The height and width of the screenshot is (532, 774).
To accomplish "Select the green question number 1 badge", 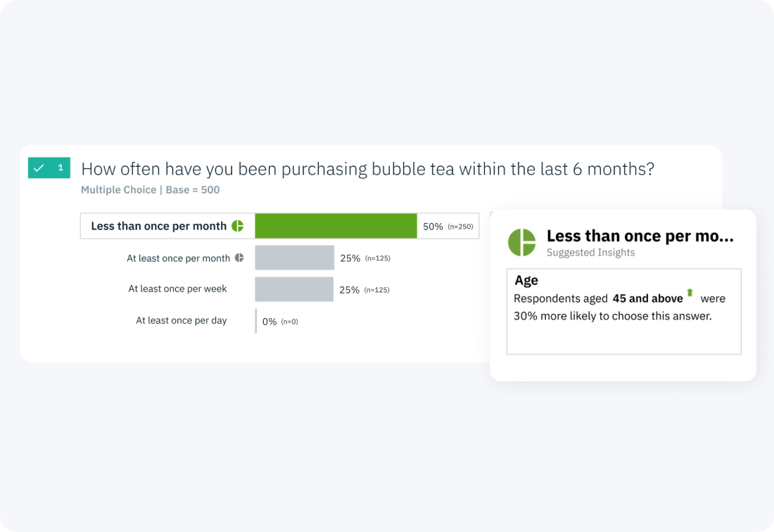I will (49, 167).
